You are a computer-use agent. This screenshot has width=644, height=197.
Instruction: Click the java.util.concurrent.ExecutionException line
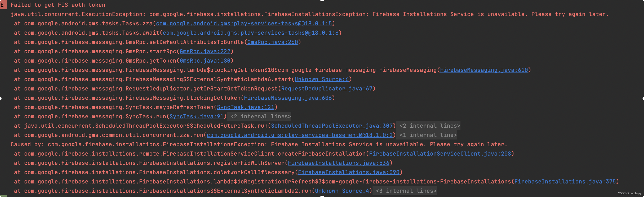pos(310,14)
